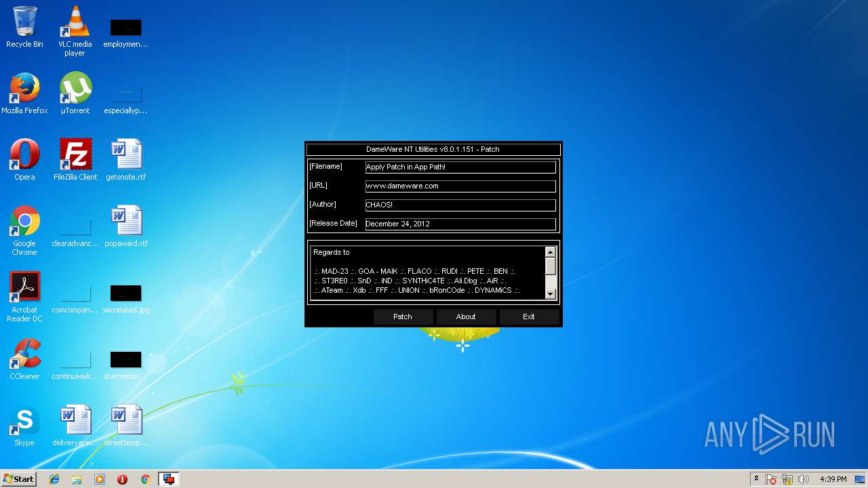Select the deliveryann... Word document
Viewport: 868px width, 488px height.
click(x=75, y=426)
